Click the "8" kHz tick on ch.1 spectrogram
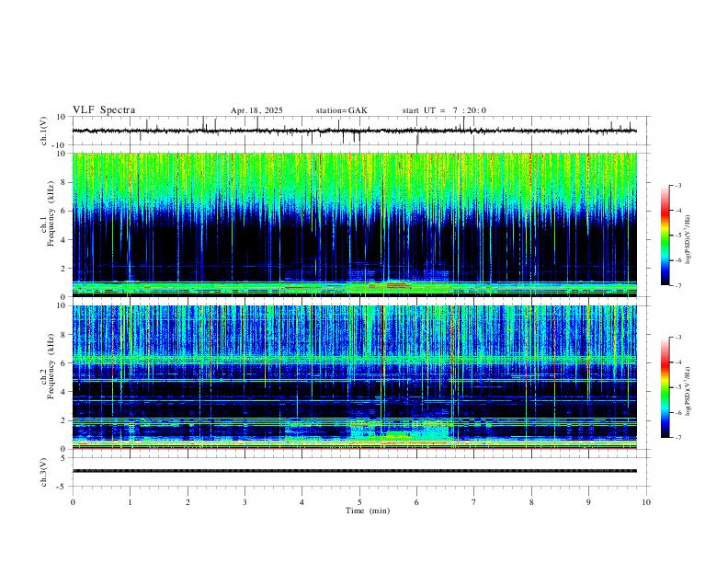The width and height of the screenshot is (728, 563). pos(64,182)
